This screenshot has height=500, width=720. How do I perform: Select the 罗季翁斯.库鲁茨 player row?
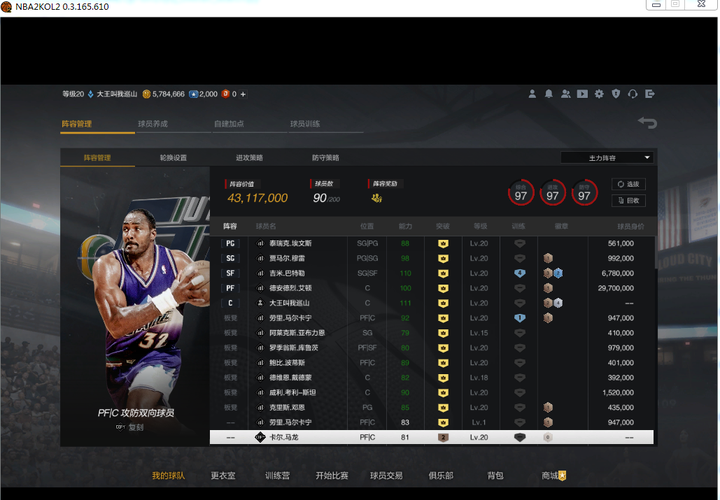point(432,348)
